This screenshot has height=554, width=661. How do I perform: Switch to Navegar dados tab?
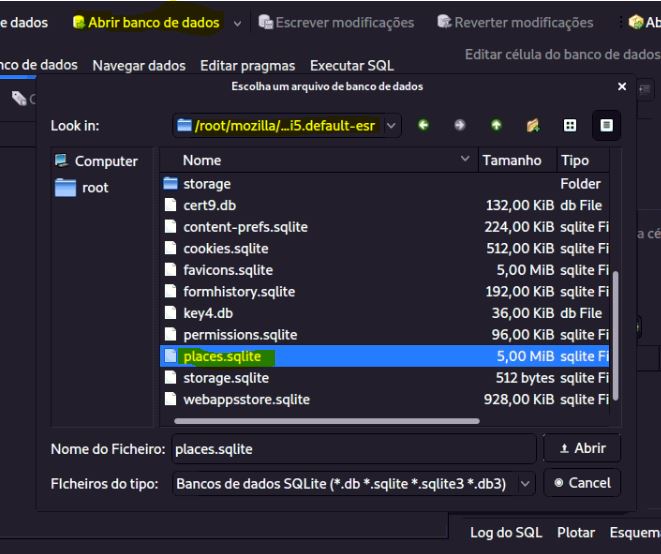(x=138, y=66)
